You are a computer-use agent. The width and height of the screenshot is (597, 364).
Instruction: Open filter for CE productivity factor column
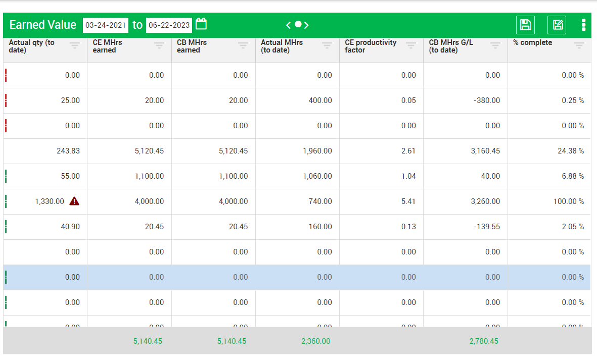point(411,45)
